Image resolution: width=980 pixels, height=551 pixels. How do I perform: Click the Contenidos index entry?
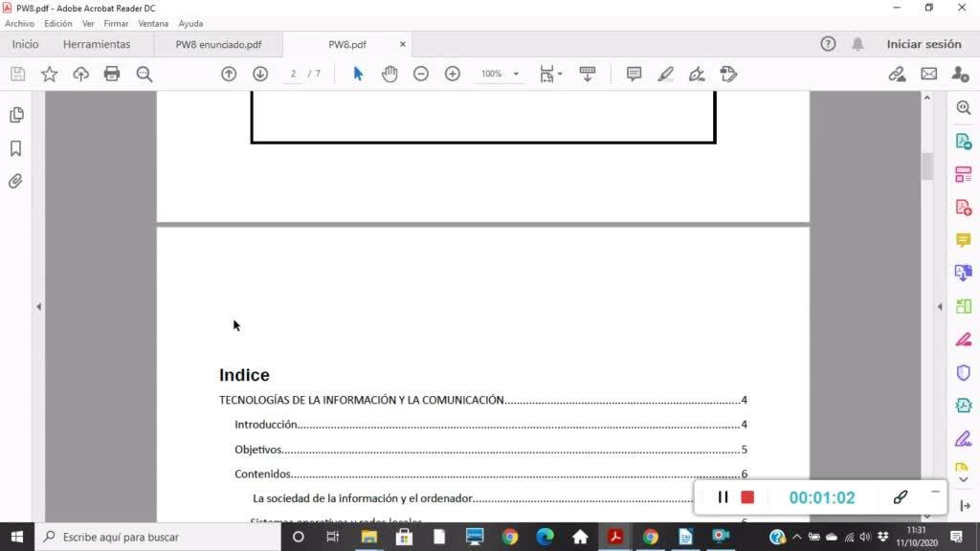(491, 474)
